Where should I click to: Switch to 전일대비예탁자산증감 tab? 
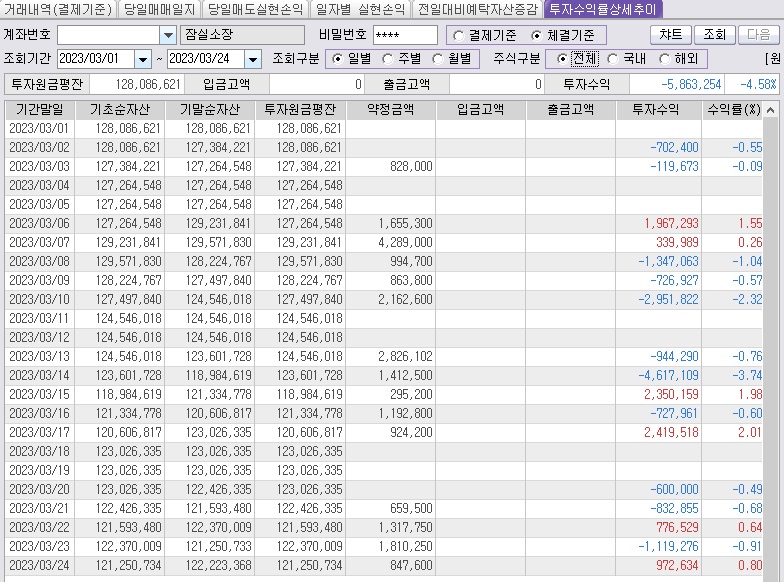(478, 9)
